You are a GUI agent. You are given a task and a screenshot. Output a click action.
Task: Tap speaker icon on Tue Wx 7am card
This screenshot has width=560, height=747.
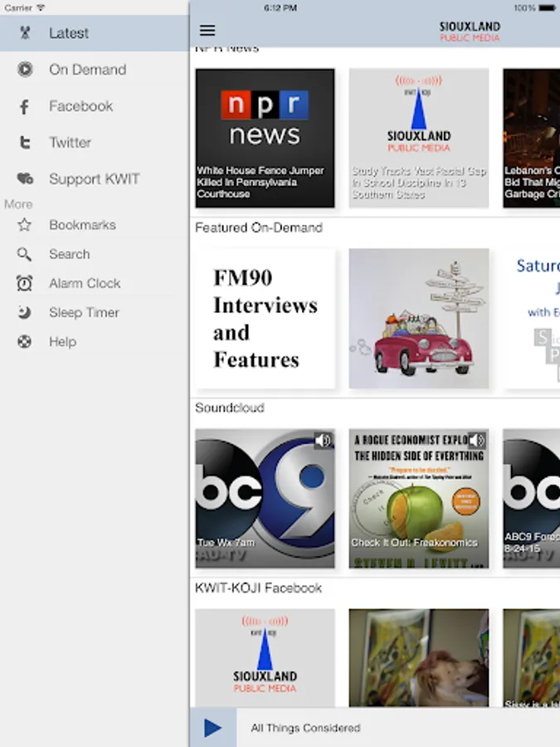324,440
